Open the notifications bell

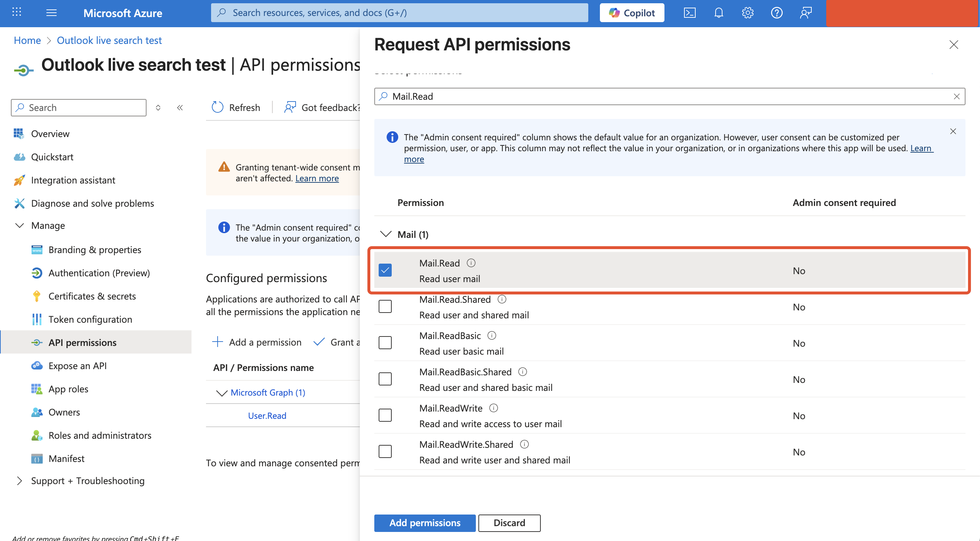click(718, 13)
